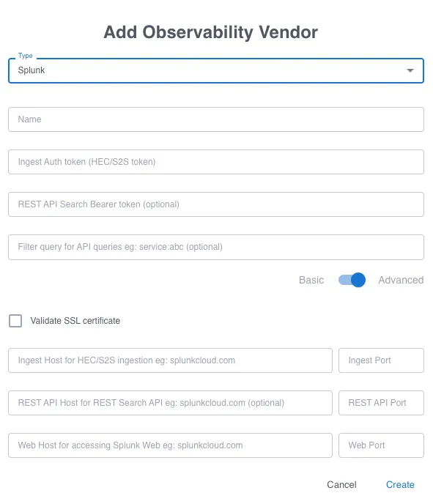Click the REST API Host field
The width and height of the screenshot is (433, 504).
tap(170, 403)
